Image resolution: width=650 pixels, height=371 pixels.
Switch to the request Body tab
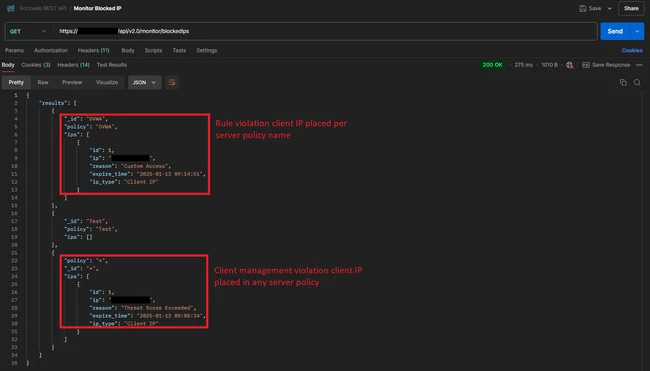(x=128, y=50)
